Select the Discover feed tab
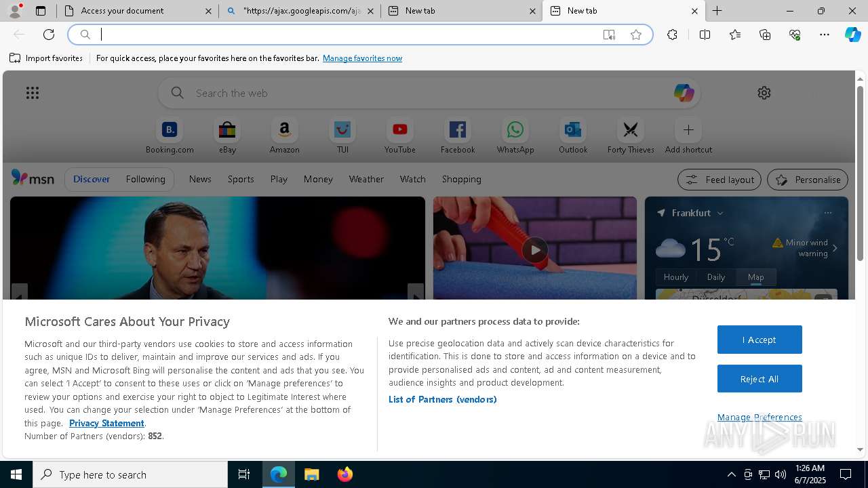868x488 pixels. pos(92,179)
